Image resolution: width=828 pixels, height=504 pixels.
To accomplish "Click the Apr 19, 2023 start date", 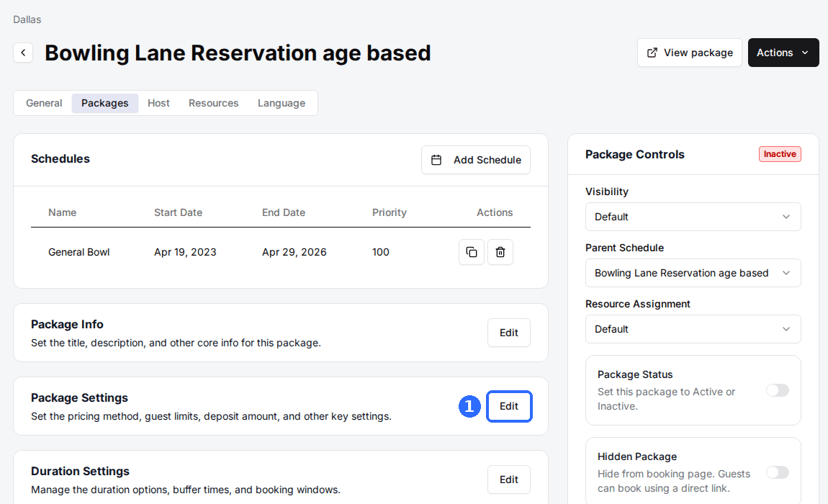I will click(185, 252).
